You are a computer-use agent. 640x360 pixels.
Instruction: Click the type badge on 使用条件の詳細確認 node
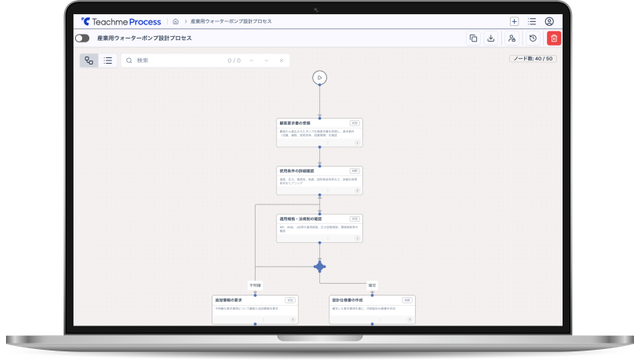(355, 171)
